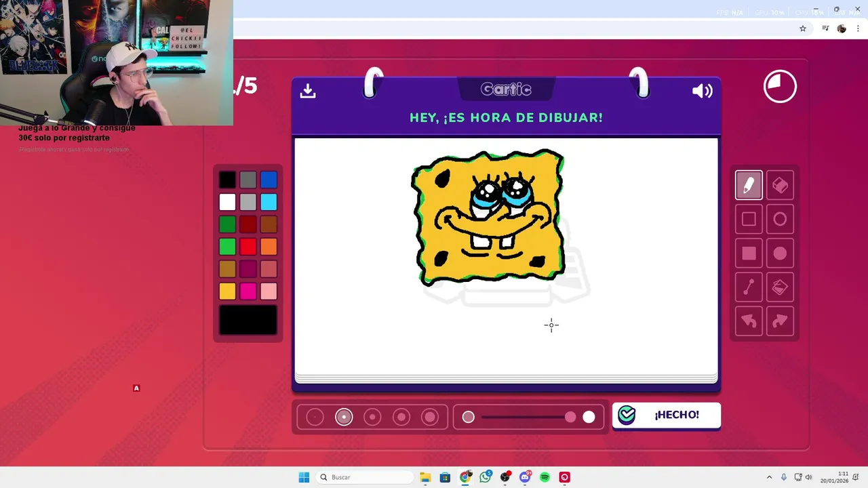Pick the salmon color swatch

click(x=269, y=269)
